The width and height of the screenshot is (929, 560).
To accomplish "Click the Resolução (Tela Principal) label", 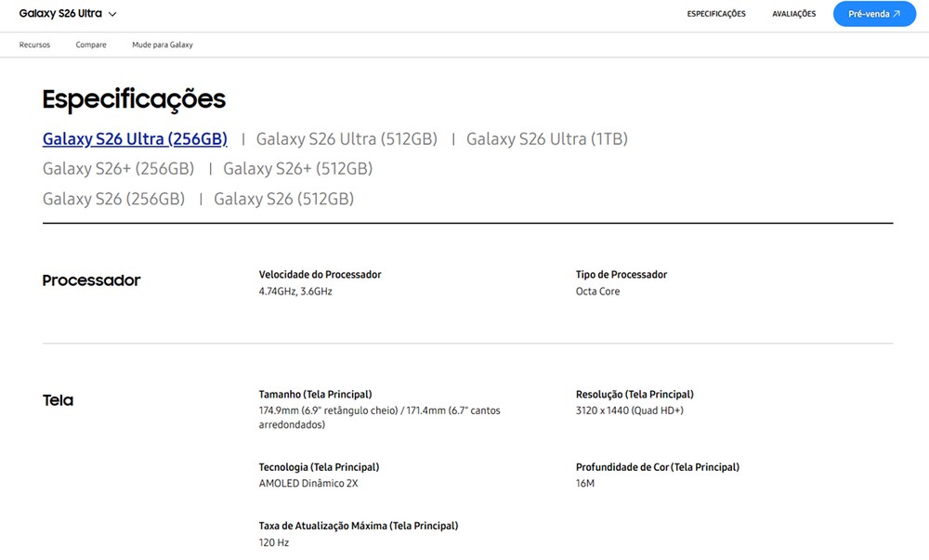I will point(635,395).
